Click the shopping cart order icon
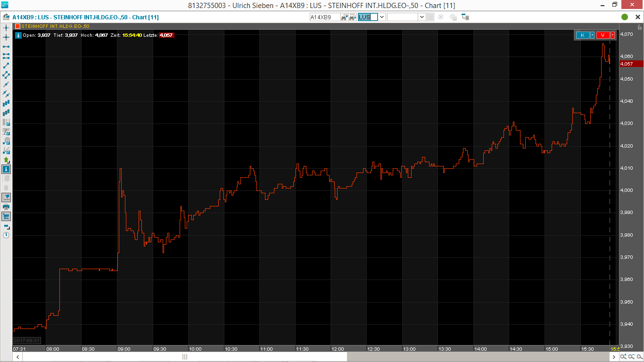644x362 pixels. [6, 216]
